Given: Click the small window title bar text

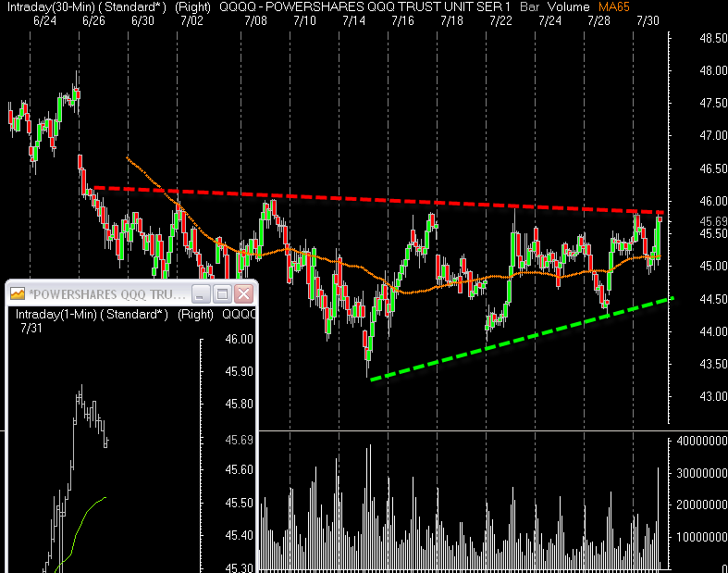Looking at the screenshot, I should [107, 294].
